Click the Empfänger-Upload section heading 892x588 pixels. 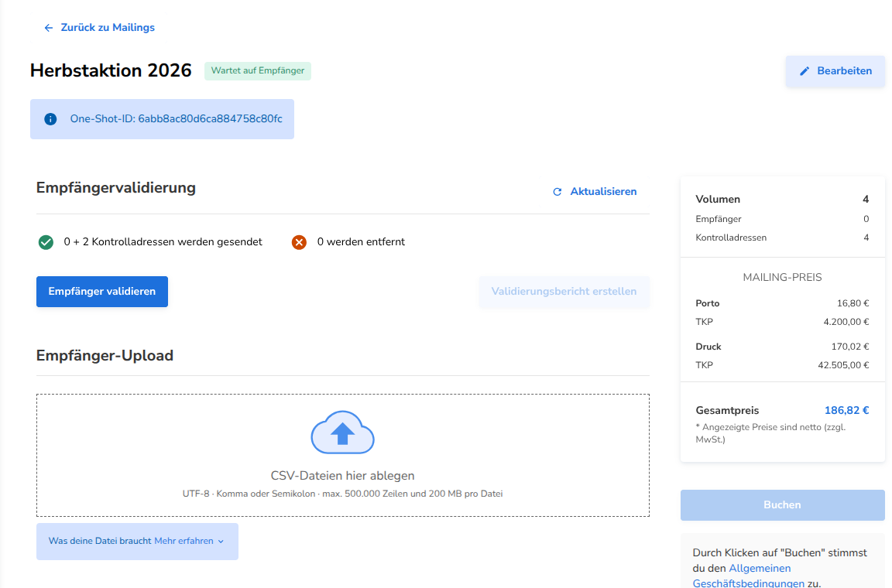click(x=105, y=355)
